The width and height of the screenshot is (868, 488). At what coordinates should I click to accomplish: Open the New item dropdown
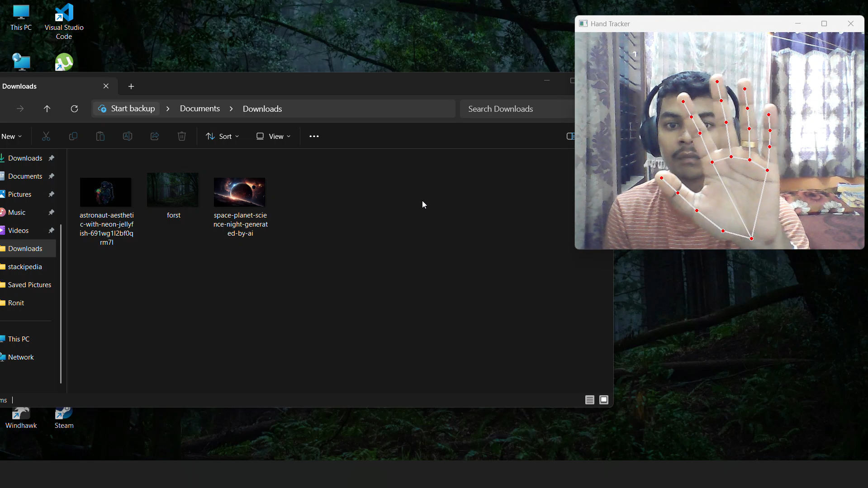11,136
